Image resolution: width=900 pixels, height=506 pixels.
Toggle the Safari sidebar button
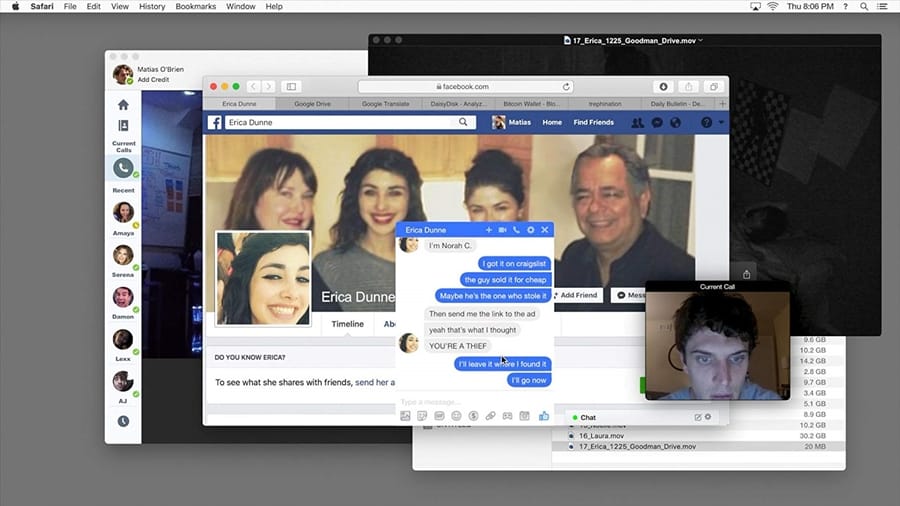click(291, 87)
